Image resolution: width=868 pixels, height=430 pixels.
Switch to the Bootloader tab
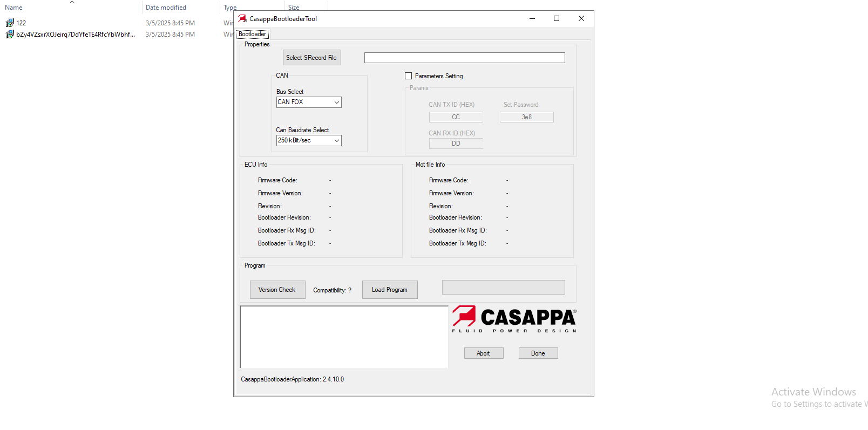point(252,34)
